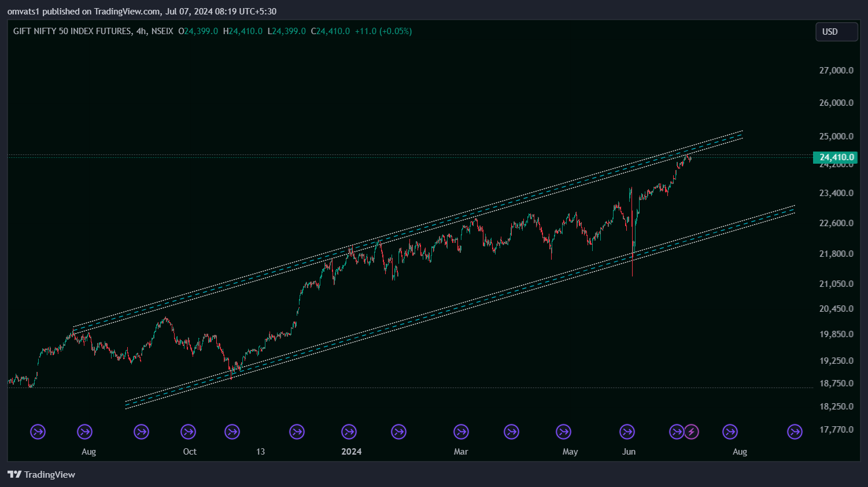Screen dimensions: 868x487
Task: Click the 18,750.0 price axis label
Action: pyautogui.click(x=836, y=383)
